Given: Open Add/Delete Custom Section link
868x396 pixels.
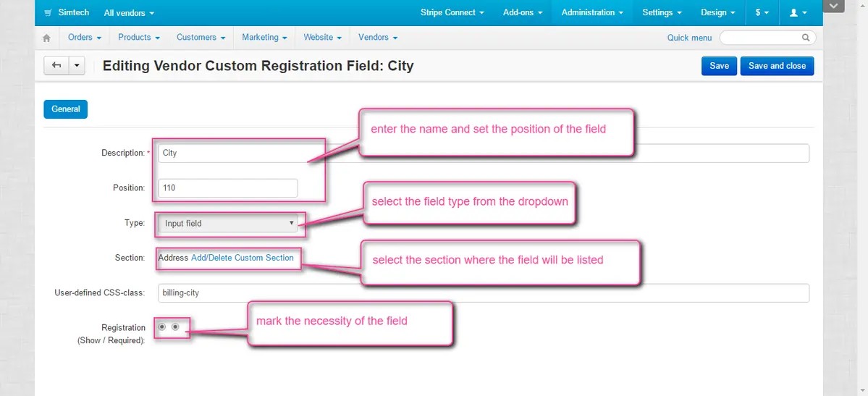Looking at the screenshot, I should (x=243, y=258).
